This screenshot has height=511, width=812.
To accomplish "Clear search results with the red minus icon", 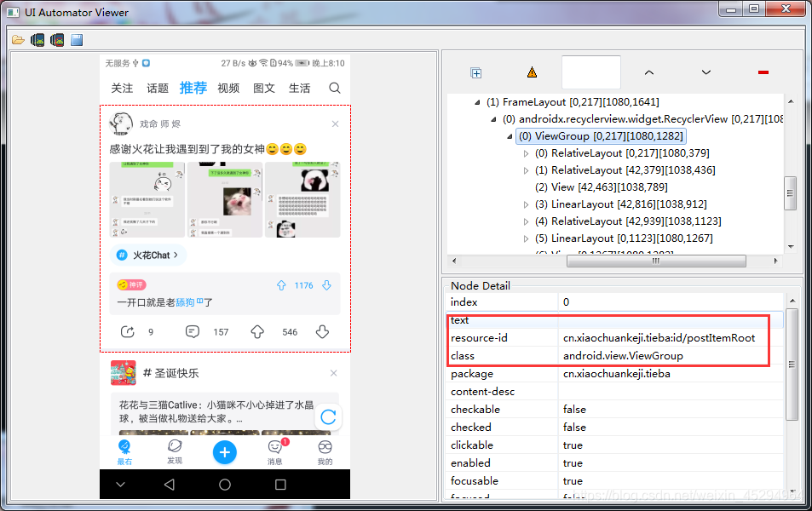I will (763, 72).
